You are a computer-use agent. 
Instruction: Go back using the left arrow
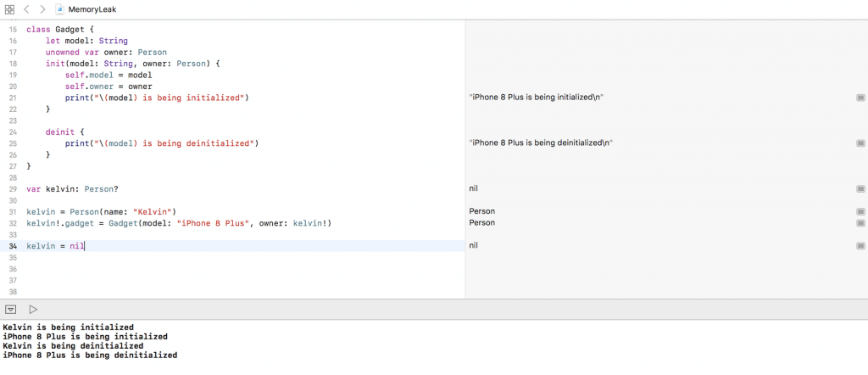click(x=26, y=8)
